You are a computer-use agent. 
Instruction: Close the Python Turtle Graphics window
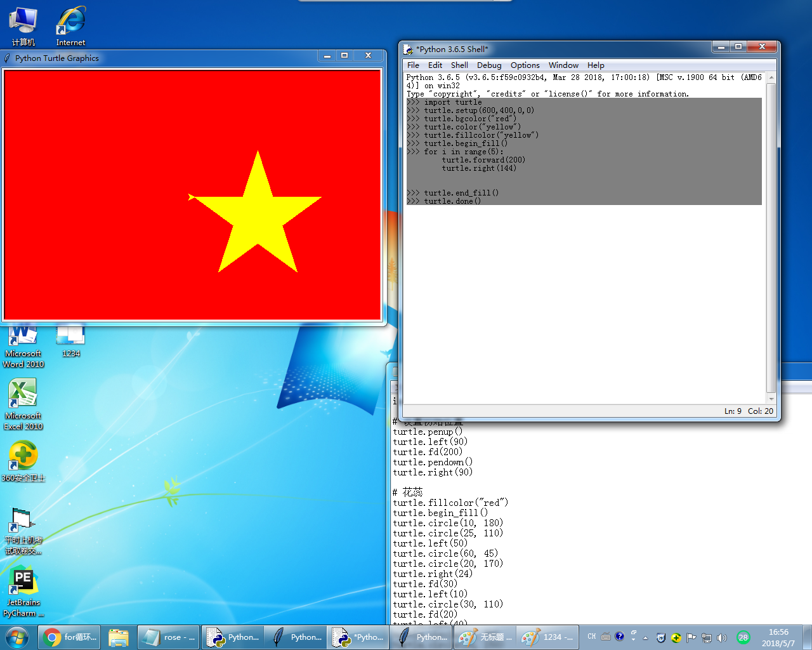click(368, 56)
